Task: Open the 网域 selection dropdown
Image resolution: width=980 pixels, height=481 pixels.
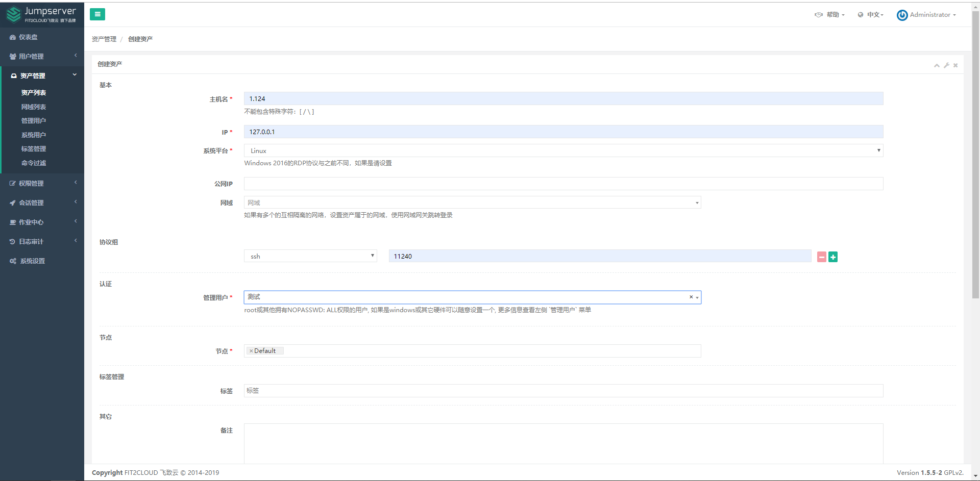Action: coord(472,202)
